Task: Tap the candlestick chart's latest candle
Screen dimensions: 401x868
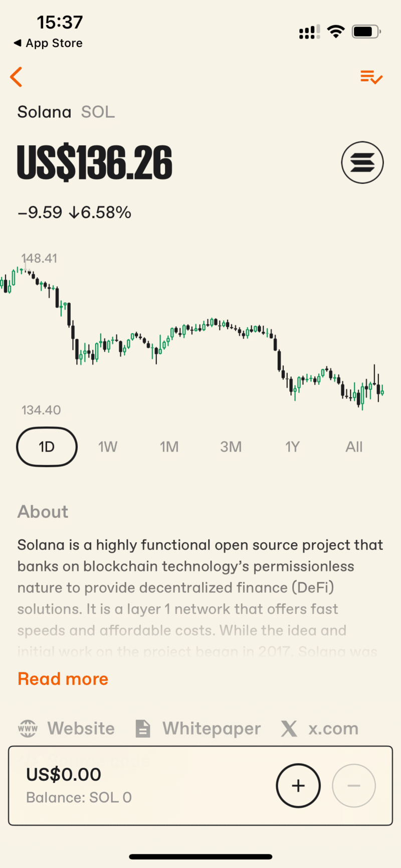Action: tap(382, 391)
